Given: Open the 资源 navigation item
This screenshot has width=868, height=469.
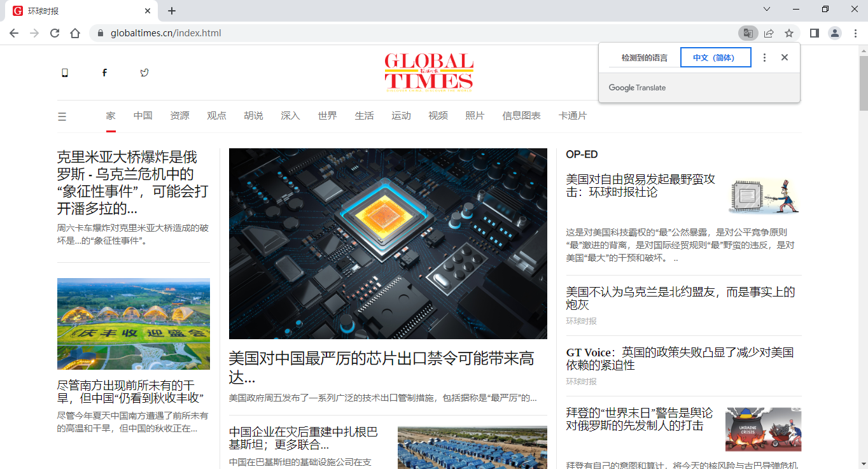Looking at the screenshot, I should pyautogui.click(x=180, y=116).
